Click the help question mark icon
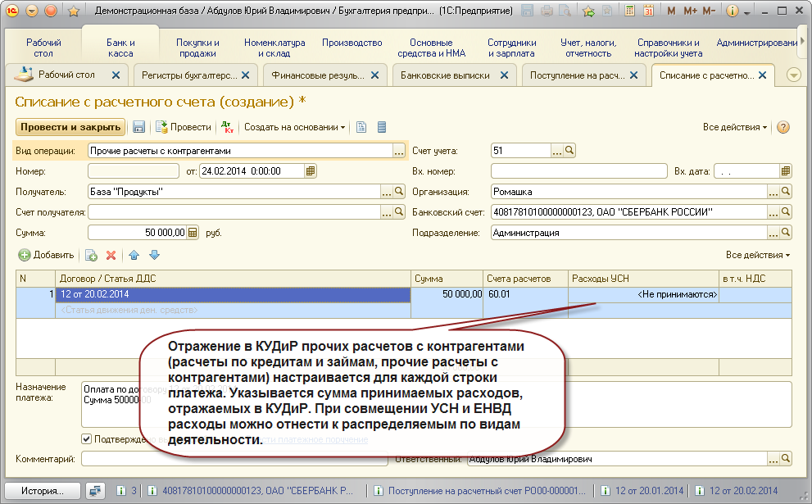 click(x=783, y=127)
